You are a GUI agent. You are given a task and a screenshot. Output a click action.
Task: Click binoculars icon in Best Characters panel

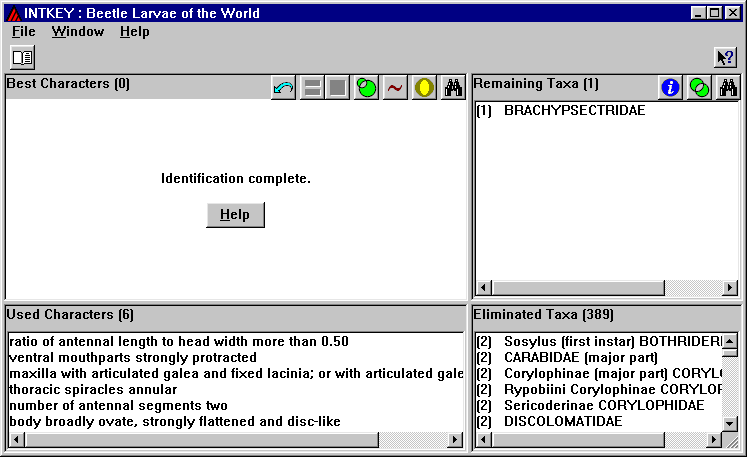454,88
